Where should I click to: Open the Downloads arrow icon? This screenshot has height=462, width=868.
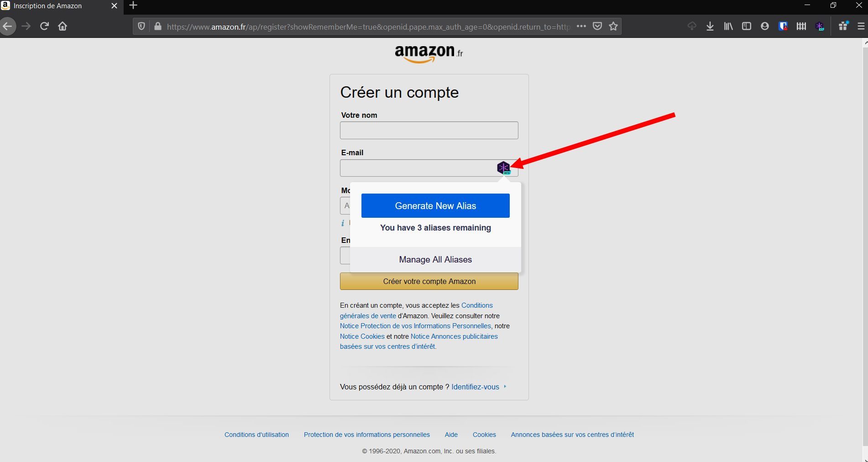click(x=710, y=26)
